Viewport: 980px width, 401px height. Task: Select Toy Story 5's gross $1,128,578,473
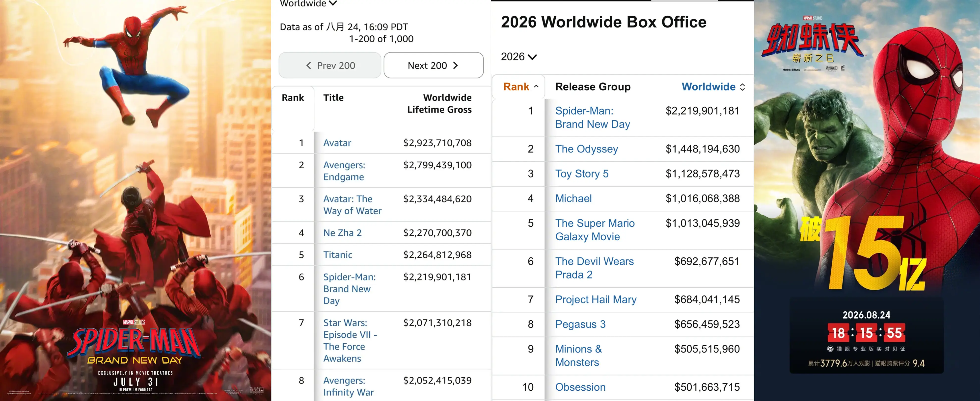[703, 174]
